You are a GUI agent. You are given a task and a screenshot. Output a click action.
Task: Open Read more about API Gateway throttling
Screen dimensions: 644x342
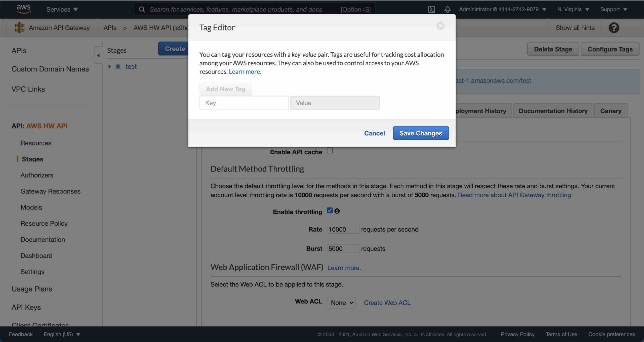(514, 195)
